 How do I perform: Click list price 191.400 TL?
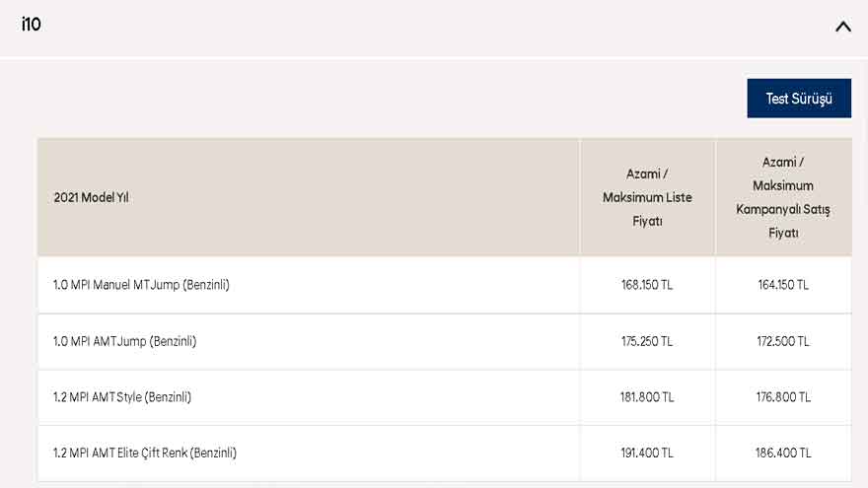pyautogui.click(x=647, y=453)
